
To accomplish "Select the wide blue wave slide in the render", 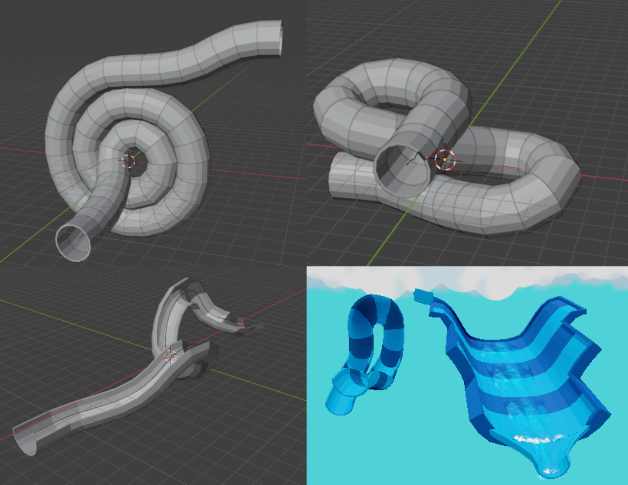I will click(x=520, y=370).
